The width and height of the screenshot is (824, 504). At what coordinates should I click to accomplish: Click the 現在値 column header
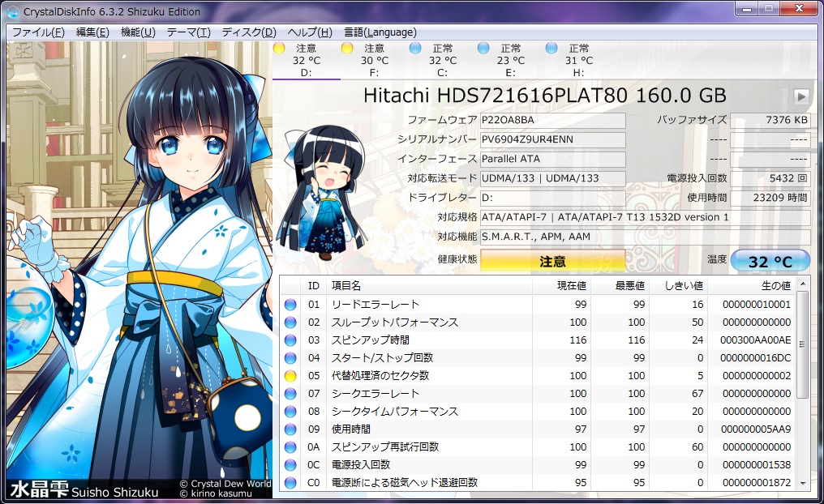[x=562, y=285]
